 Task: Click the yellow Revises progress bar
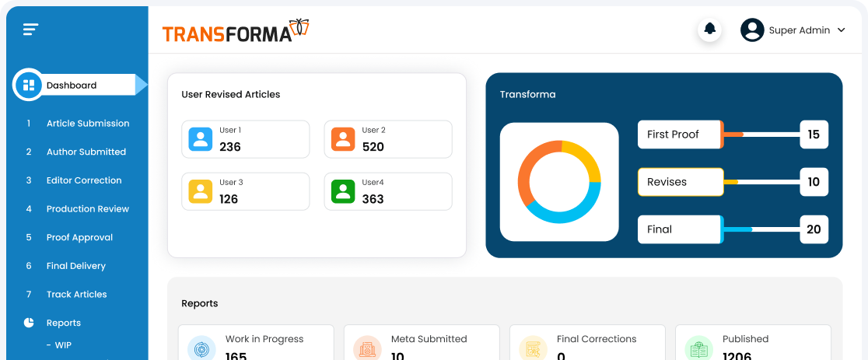click(x=730, y=182)
